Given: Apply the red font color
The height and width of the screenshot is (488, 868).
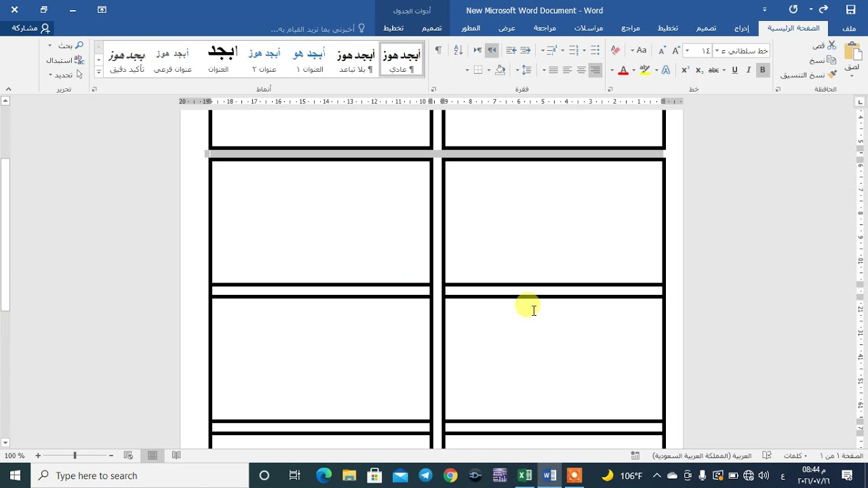Looking at the screenshot, I should (623, 70).
